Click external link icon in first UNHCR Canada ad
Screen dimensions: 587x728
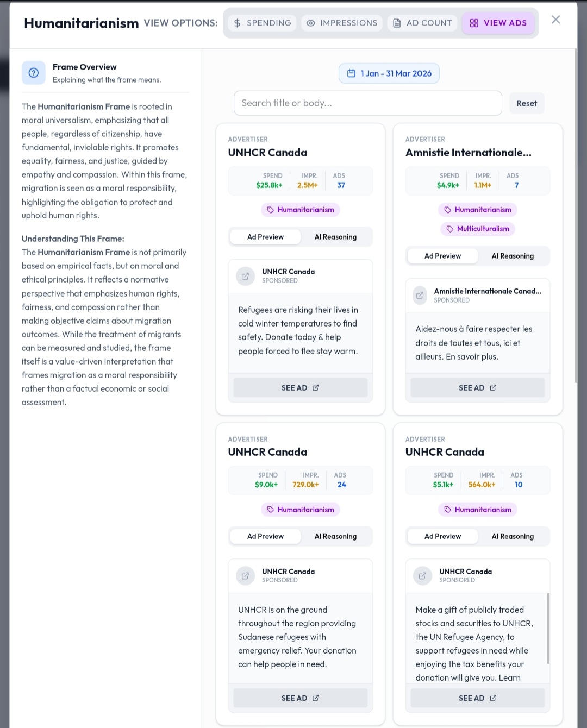pos(246,276)
